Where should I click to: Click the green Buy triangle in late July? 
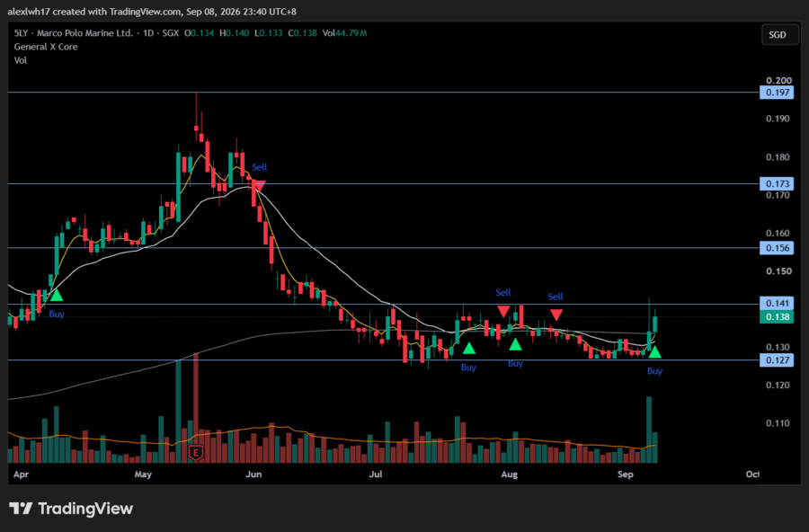pos(468,349)
